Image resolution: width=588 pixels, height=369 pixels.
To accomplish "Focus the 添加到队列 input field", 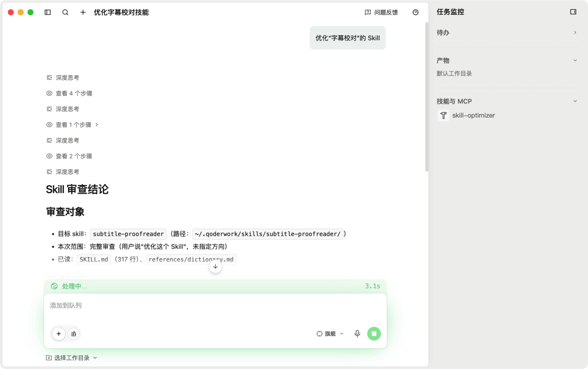I will coord(215,306).
